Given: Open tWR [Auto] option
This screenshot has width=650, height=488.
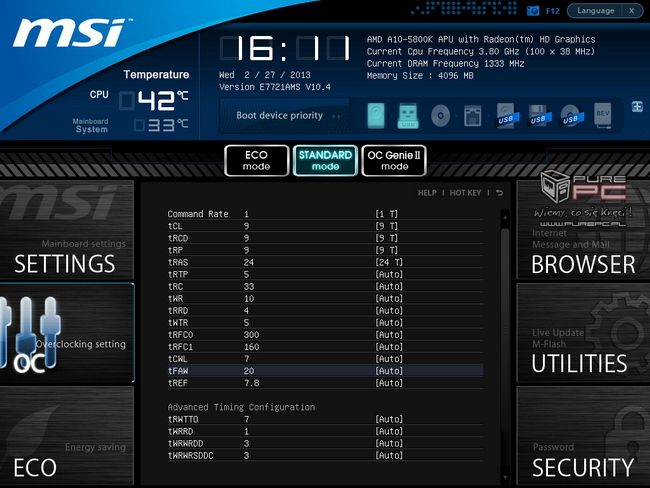Looking at the screenshot, I should coord(389,299).
